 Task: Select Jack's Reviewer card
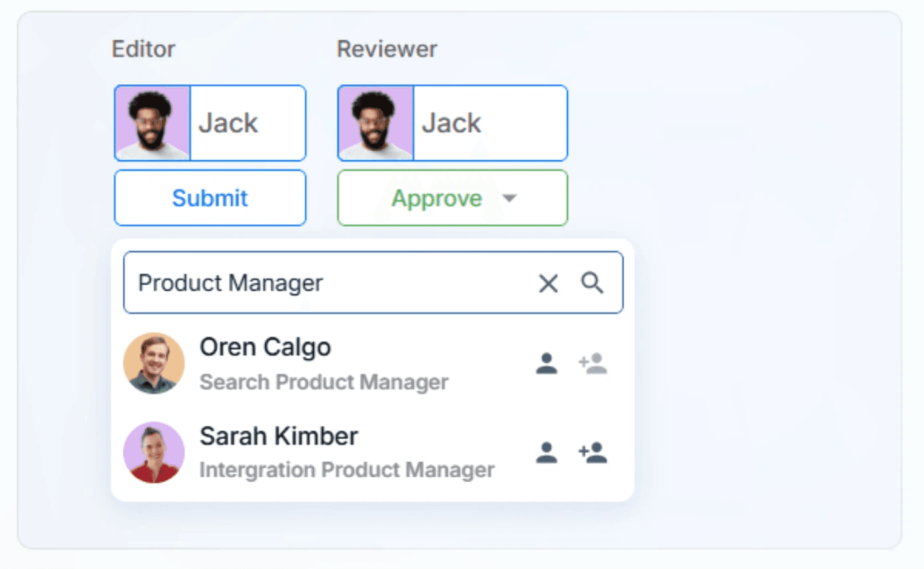pyautogui.click(x=452, y=123)
